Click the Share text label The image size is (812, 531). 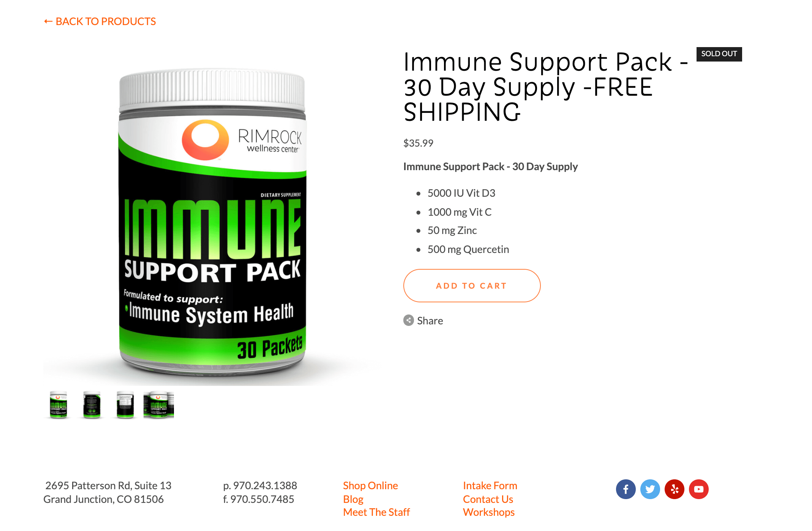coord(430,321)
